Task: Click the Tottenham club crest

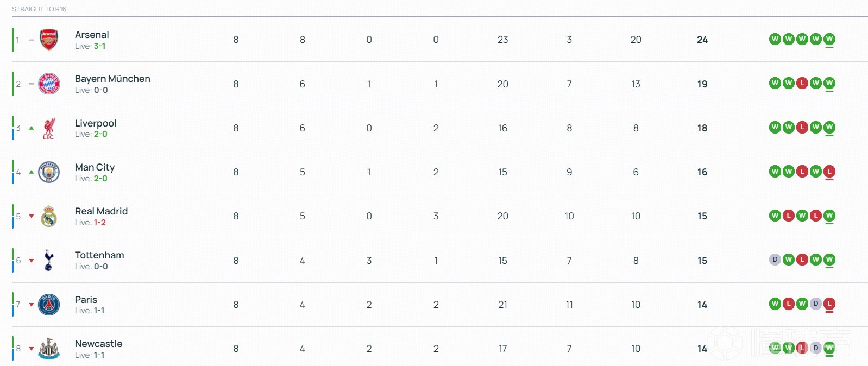Action: coord(49,261)
